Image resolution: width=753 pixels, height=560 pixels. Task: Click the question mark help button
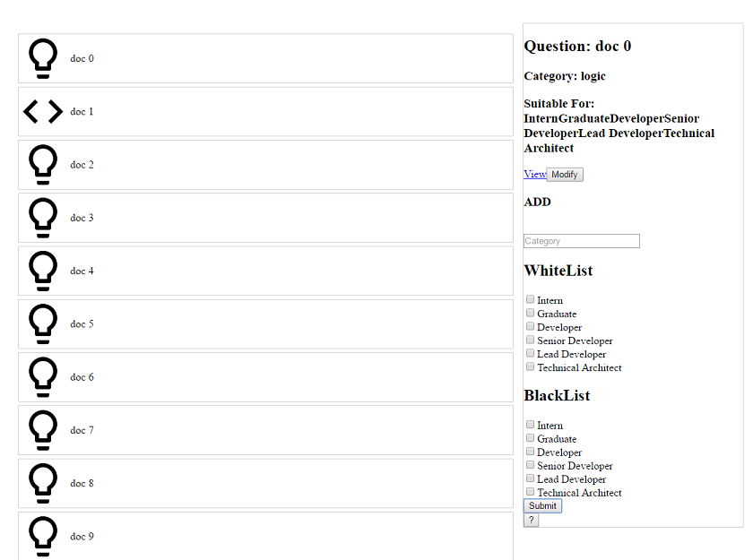click(531, 521)
